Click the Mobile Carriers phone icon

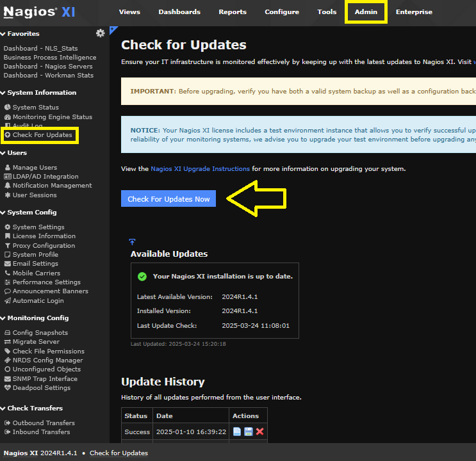(8, 273)
